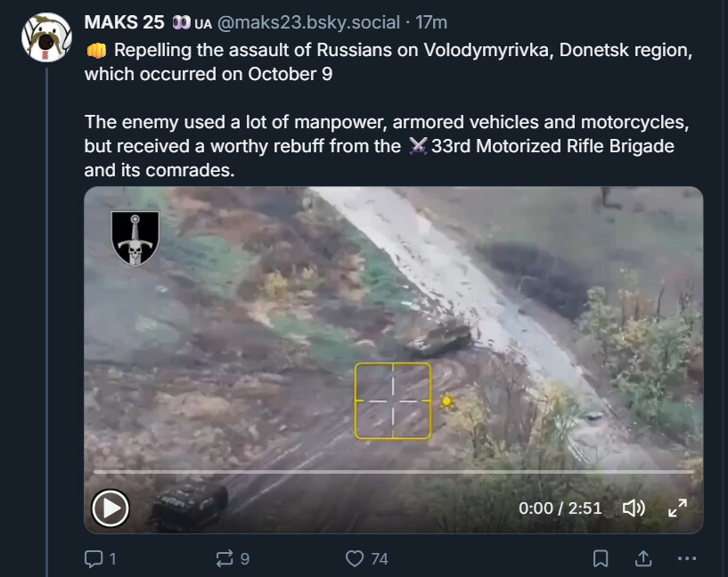Play the video
The image size is (728, 577).
point(110,508)
